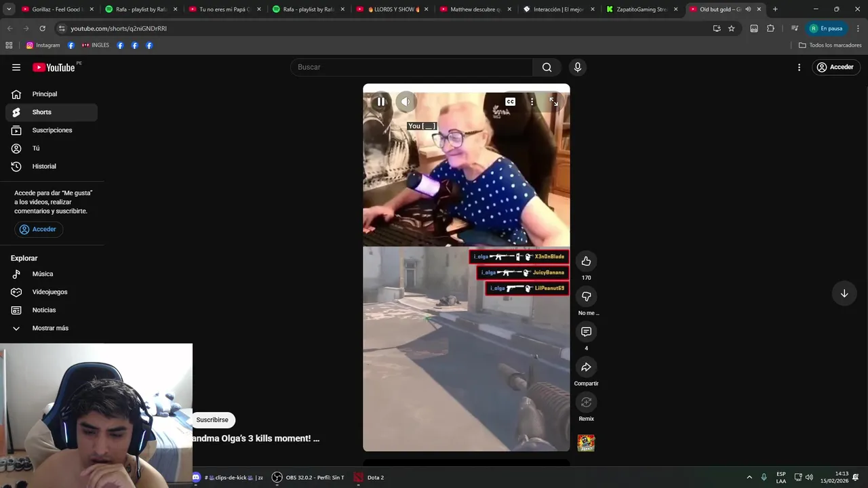Screen dimensions: 868x488
Task: Remix this Short
Action: [586, 402]
